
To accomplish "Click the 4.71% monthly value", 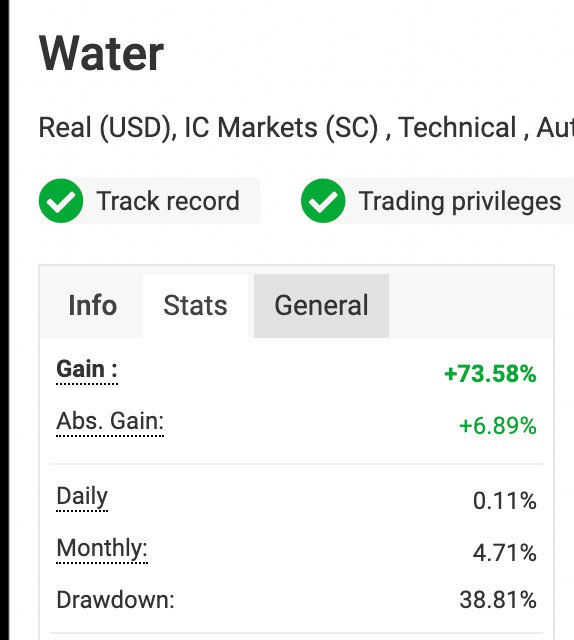I will click(505, 553).
